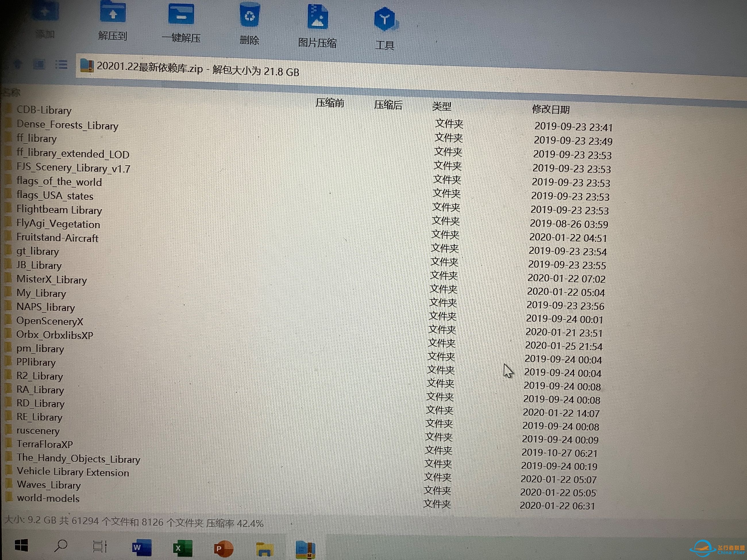The height and width of the screenshot is (560, 747).
Task: Select the The_Handy_Objects_Library folder
Action: (x=78, y=459)
